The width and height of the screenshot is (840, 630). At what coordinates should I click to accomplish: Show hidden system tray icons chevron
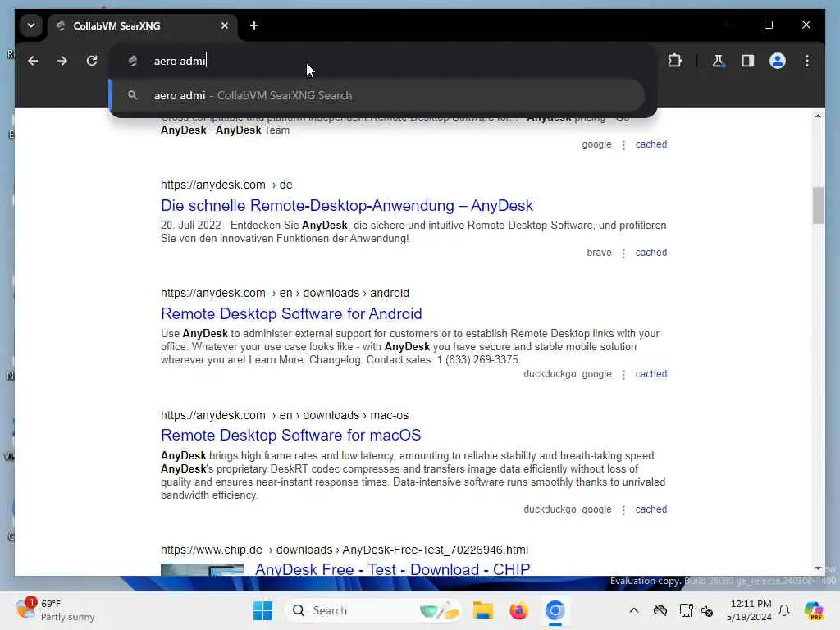pyautogui.click(x=634, y=610)
